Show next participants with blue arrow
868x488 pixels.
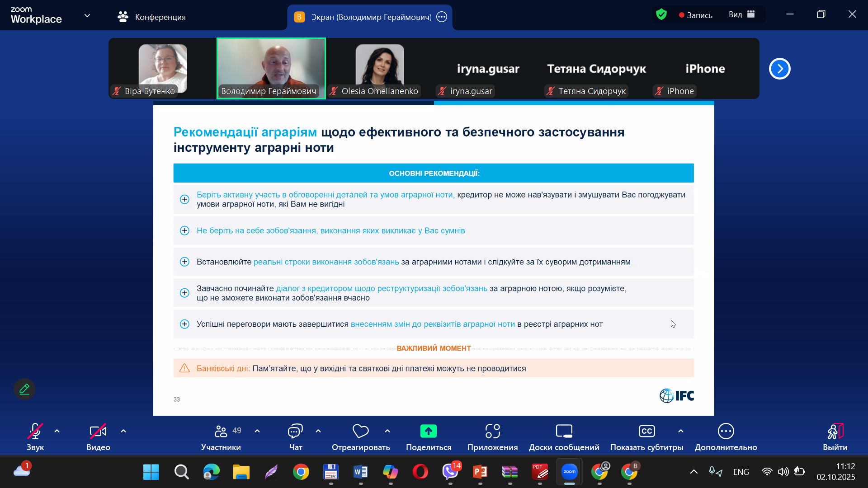[779, 69]
